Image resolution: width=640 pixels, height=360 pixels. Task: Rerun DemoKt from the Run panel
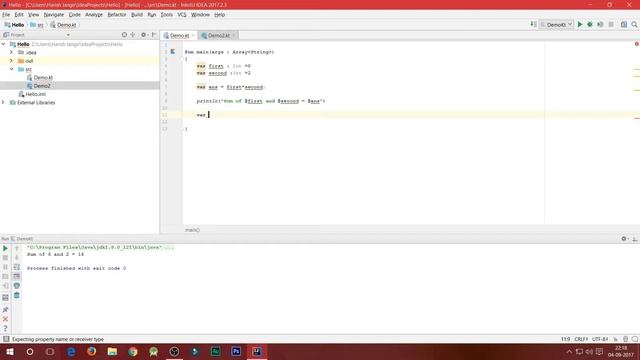[x=5, y=248]
